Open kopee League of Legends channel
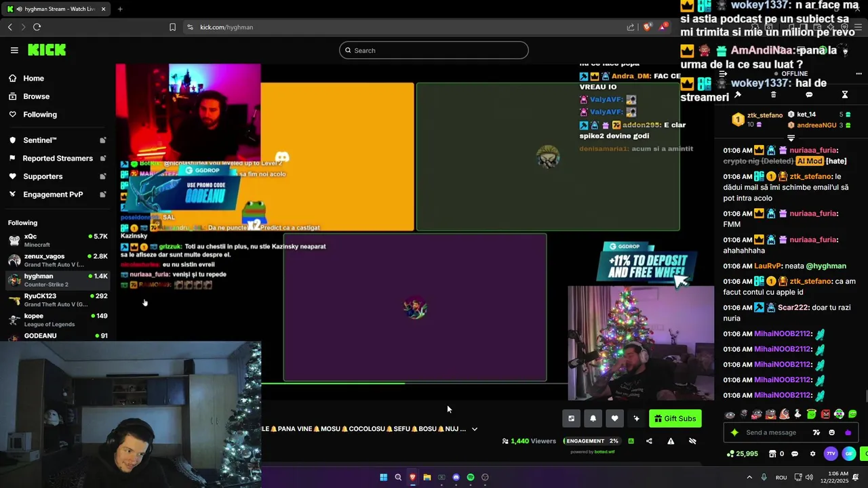 click(58, 319)
